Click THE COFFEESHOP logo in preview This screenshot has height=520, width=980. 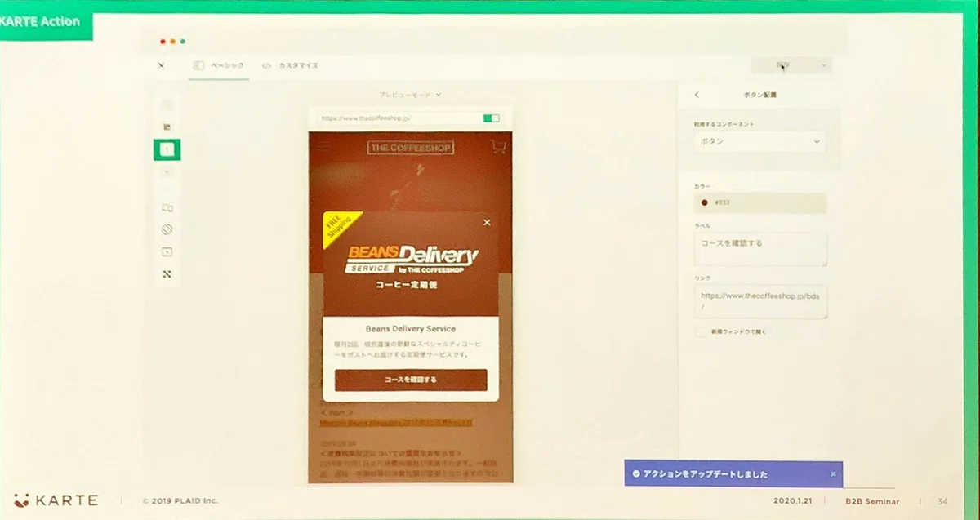click(x=411, y=148)
